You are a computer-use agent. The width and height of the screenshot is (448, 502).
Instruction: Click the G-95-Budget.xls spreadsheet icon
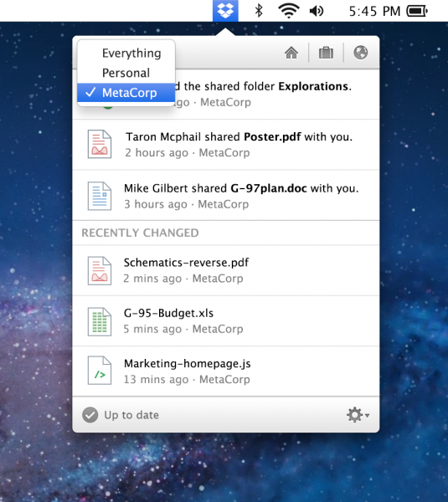tap(100, 321)
